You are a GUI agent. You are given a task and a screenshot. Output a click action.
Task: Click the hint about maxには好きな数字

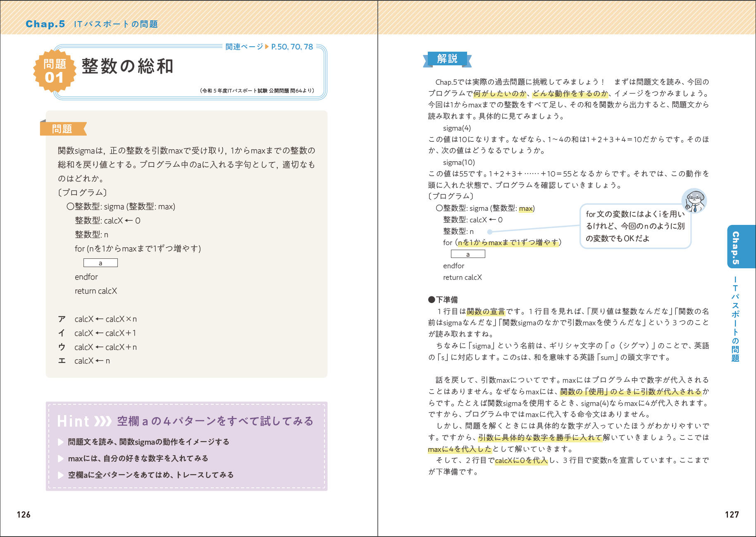[x=133, y=458]
